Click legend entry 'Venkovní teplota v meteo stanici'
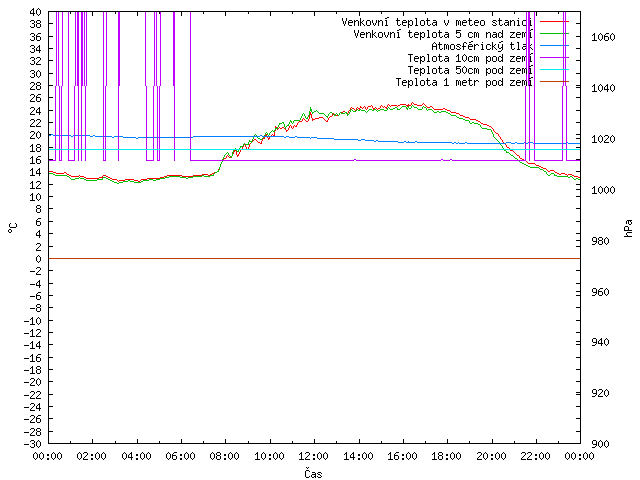Image resolution: width=640 pixels, height=480 pixels. pyautogui.click(x=437, y=22)
